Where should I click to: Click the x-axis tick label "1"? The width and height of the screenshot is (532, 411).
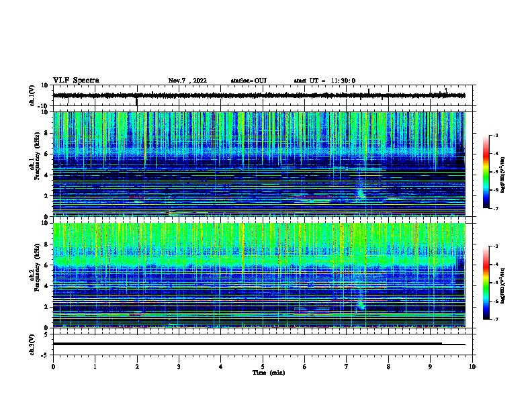pos(95,367)
